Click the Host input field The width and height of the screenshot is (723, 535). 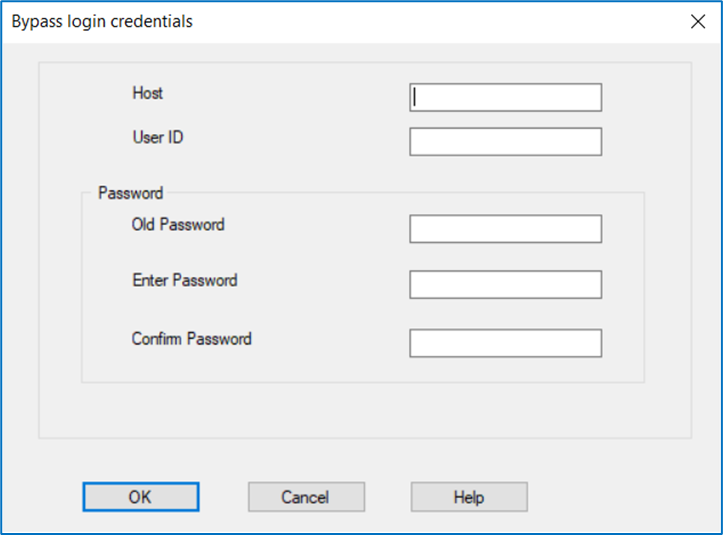[505, 97]
